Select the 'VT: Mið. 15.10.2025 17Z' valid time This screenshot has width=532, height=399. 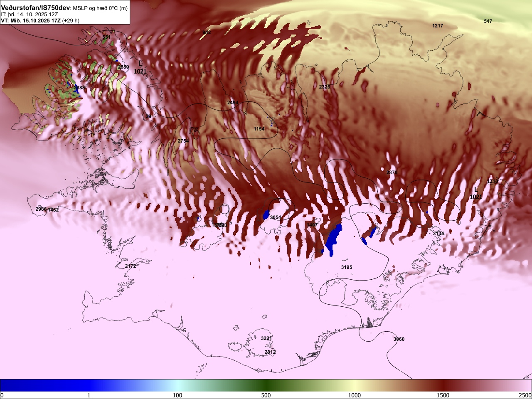(x=30, y=20)
